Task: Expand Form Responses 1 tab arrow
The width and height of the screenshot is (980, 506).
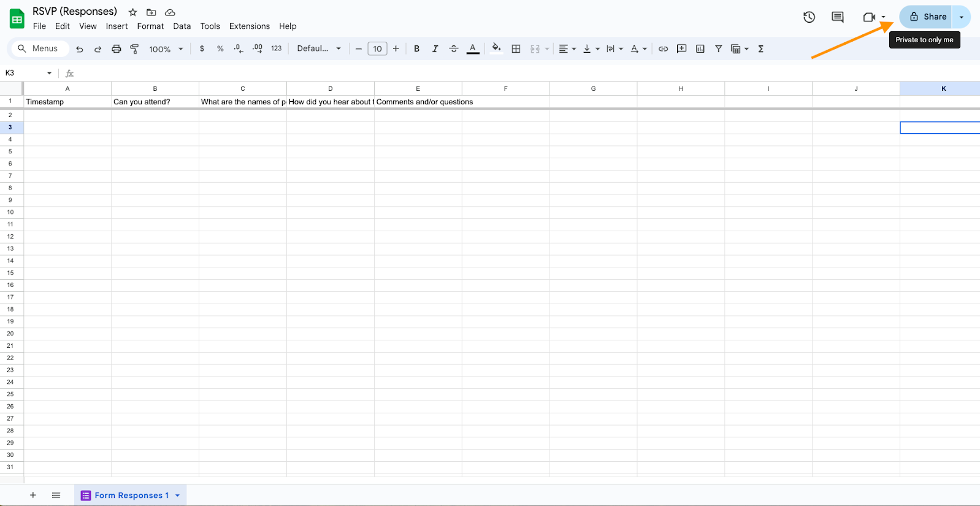Action: coord(178,496)
